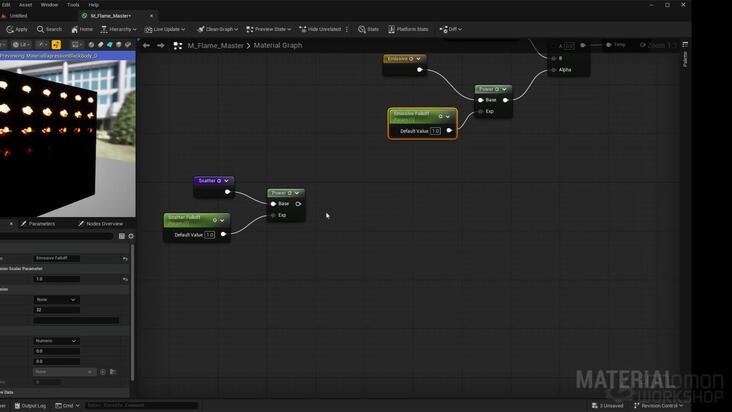Screen dimensions: 732x412
Task: Switch to the Parameters tab
Action: click(x=37, y=224)
